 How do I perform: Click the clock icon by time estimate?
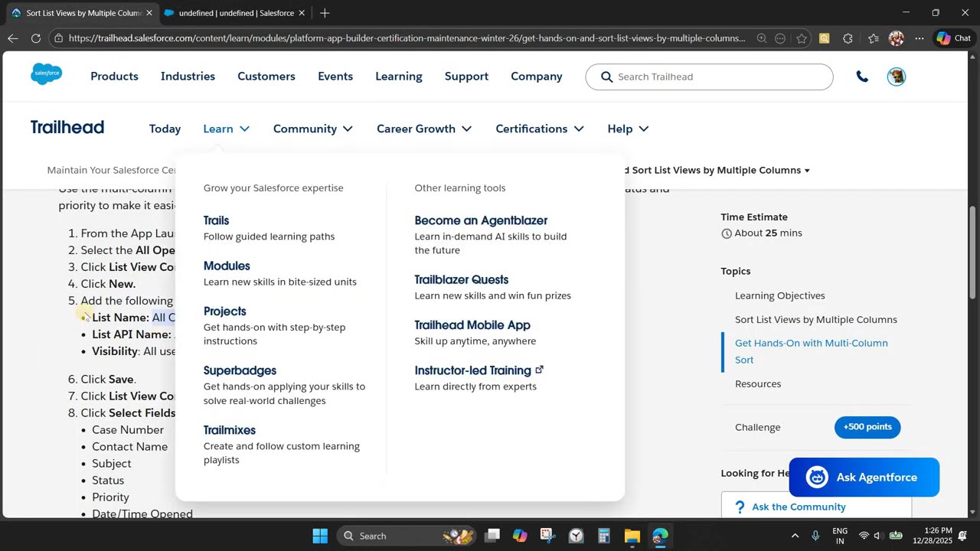[727, 233]
